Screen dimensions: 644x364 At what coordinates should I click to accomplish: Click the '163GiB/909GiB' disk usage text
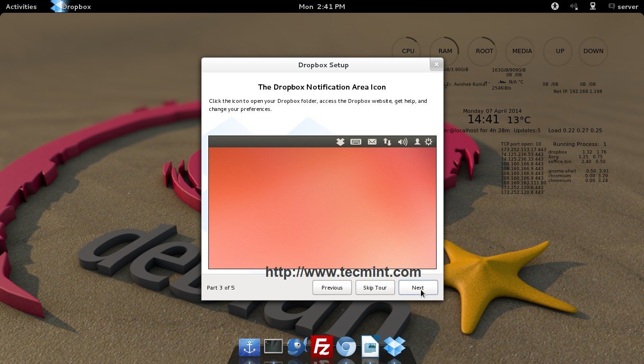pos(509,70)
